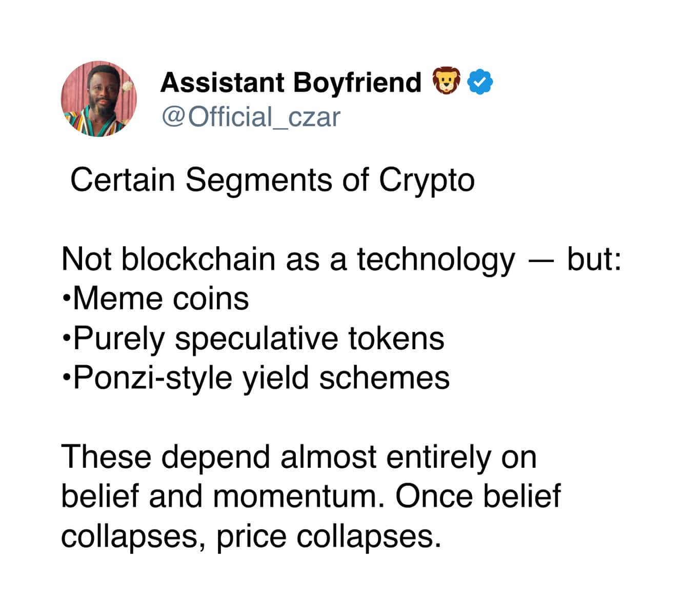The height and width of the screenshot is (616, 684).
Task: Open the Assistant Boyfriend display name
Action: [291, 82]
